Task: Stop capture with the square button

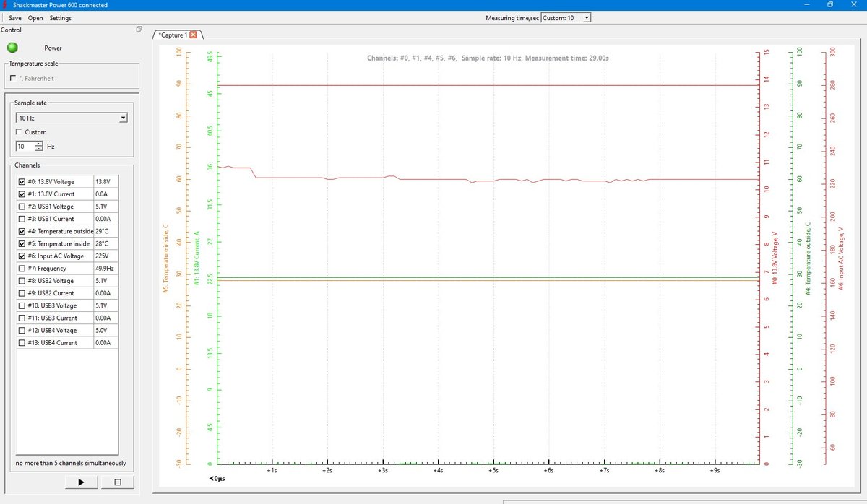Action: pyautogui.click(x=118, y=482)
